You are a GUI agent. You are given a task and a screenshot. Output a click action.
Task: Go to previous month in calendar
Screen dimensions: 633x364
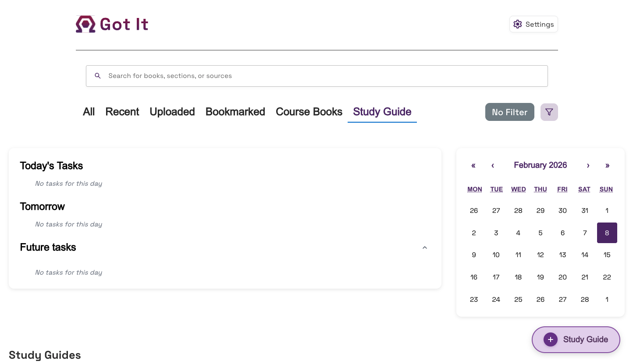point(493,165)
